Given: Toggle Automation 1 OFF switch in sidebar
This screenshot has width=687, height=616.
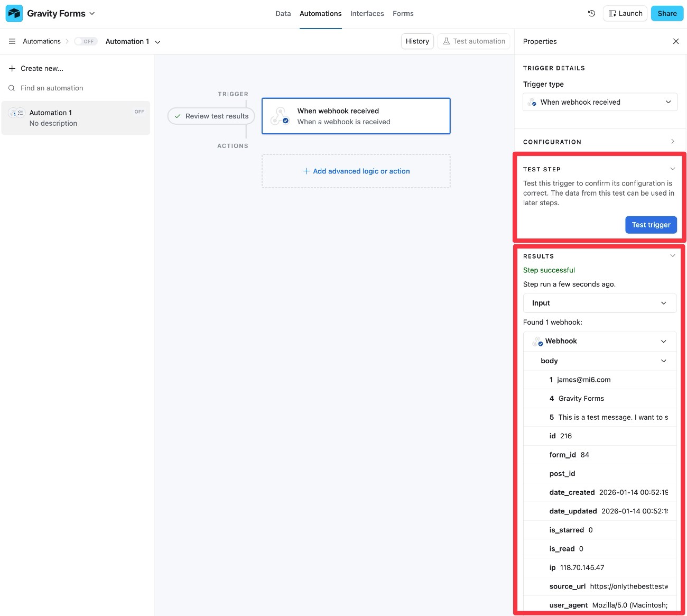Looking at the screenshot, I should [x=139, y=112].
